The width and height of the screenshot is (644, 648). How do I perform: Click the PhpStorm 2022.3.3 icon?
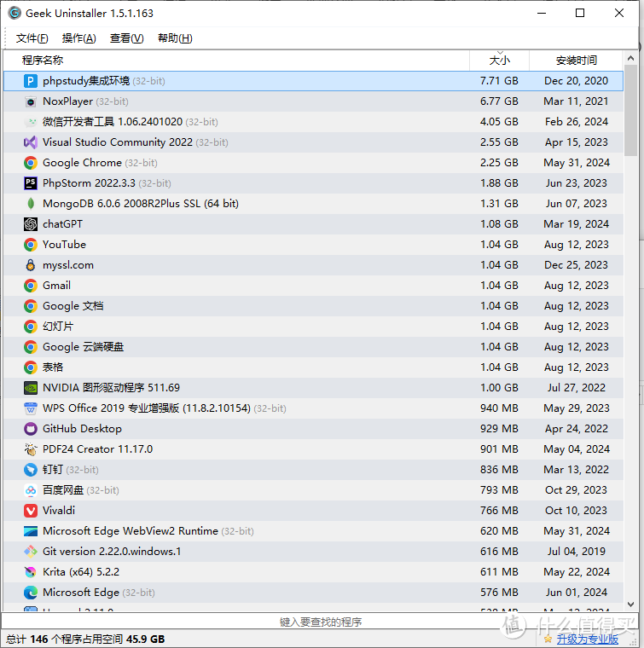point(30,183)
